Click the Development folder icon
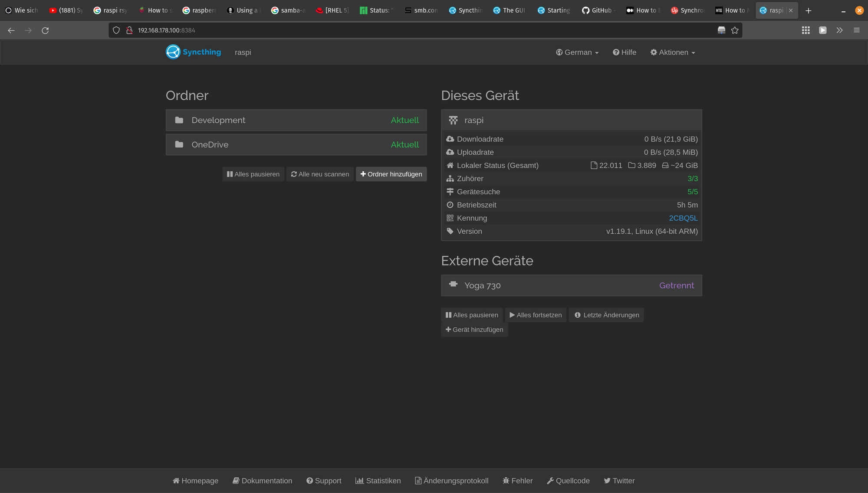Image resolution: width=868 pixels, height=493 pixels. (179, 120)
